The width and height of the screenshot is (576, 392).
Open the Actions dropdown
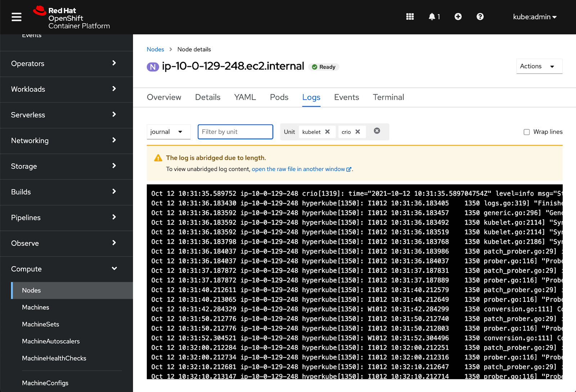click(539, 66)
